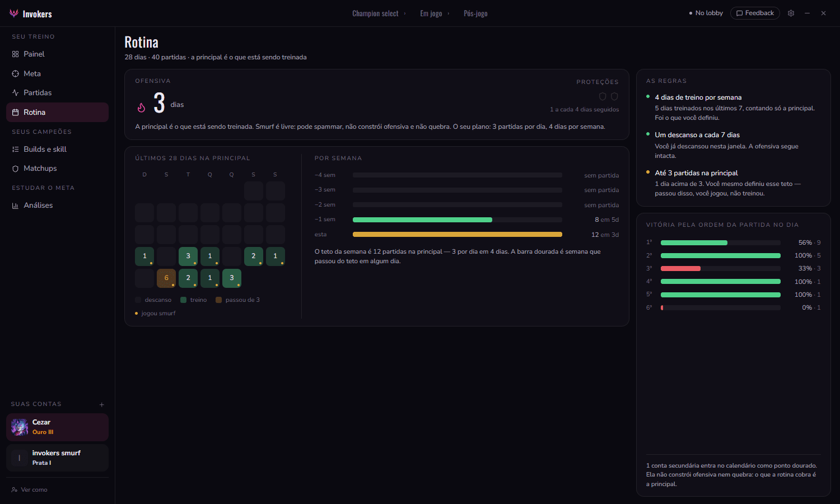Click the No lobby status indicator

tap(706, 13)
